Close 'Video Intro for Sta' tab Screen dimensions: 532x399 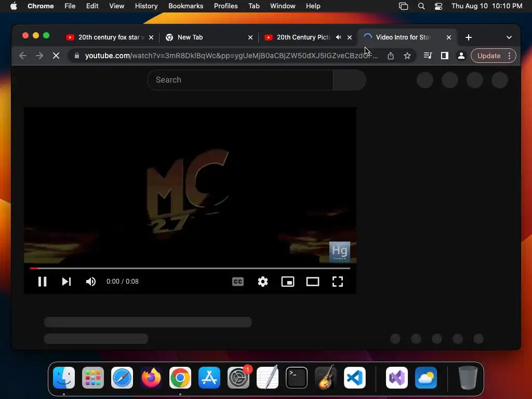click(x=449, y=37)
